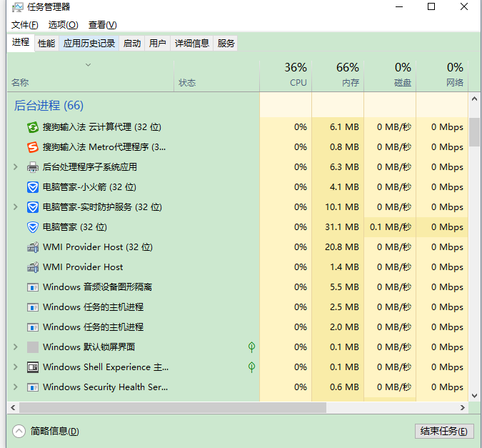The height and width of the screenshot is (448, 482).
Task: Switch to the 用户 tab
Action: point(157,43)
